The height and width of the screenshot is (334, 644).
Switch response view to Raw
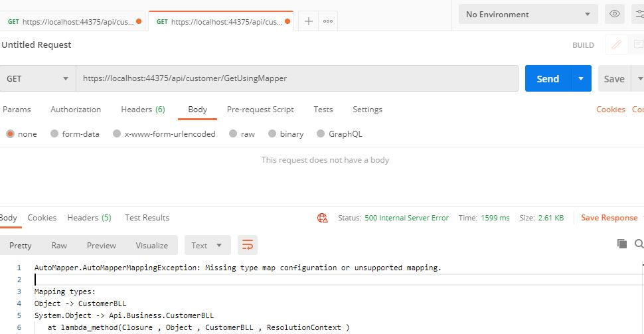[59, 245]
